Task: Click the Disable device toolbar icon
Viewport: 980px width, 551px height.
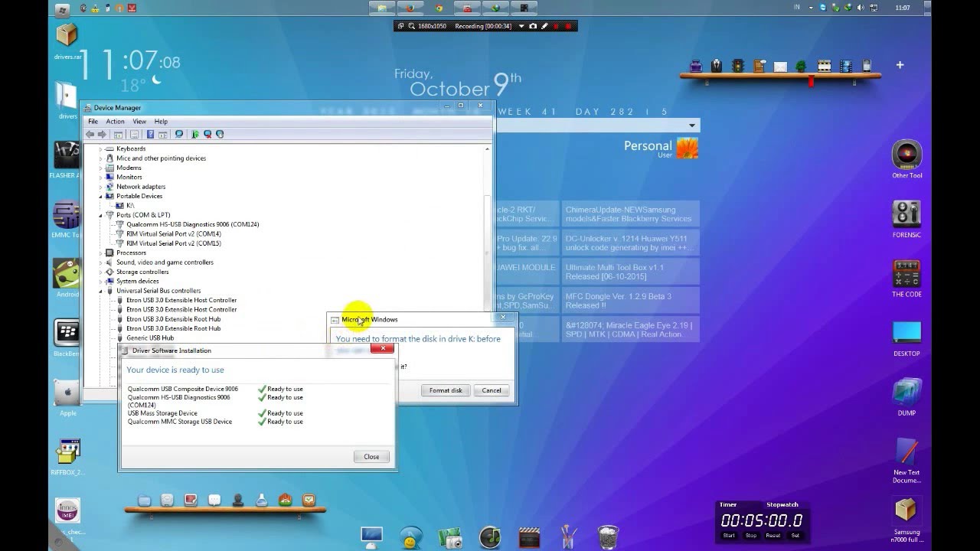Action: click(220, 134)
